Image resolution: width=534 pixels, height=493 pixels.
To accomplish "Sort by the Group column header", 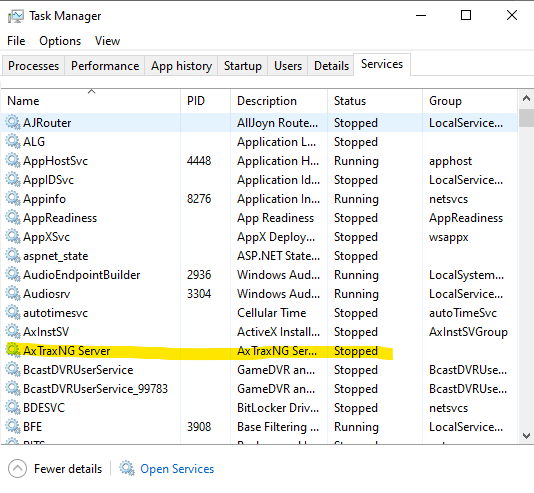I will (x=470, y=101).
